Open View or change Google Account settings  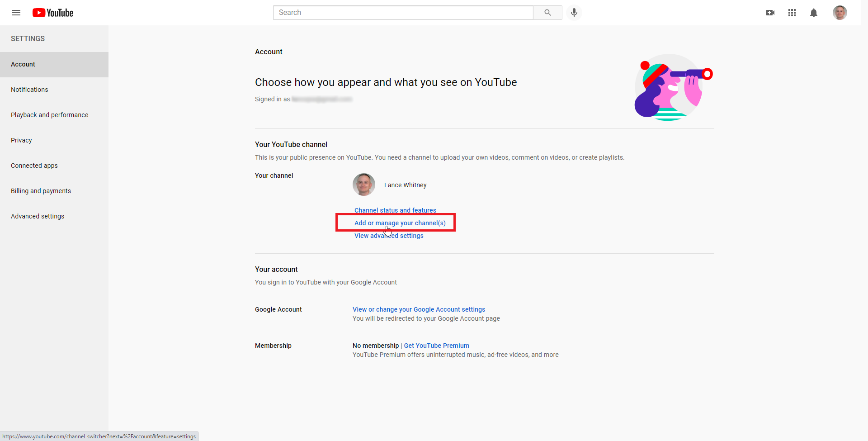(419, 309)
